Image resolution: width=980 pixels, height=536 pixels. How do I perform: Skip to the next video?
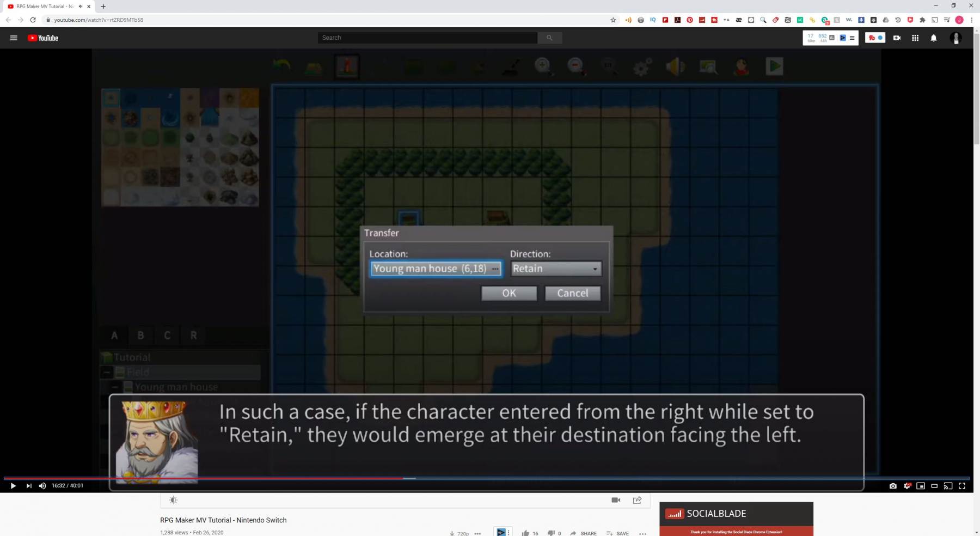click(x=29, y=486)
